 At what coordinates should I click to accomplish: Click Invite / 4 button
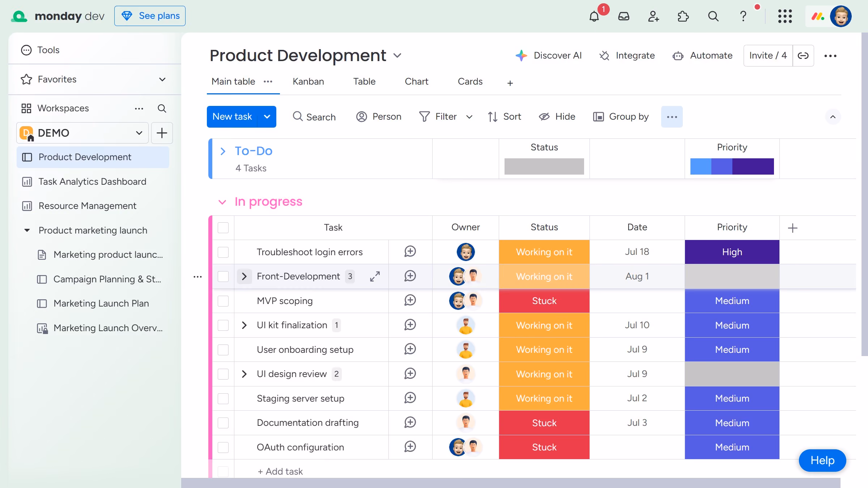point(768,56)
